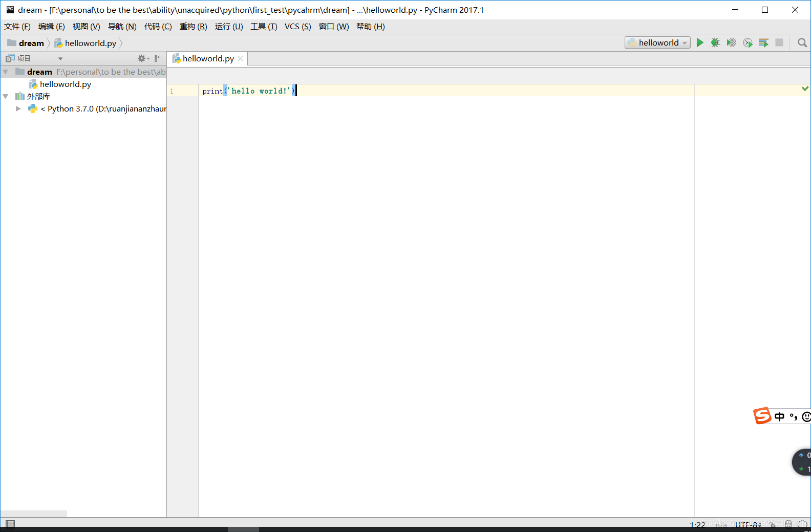Run helloworld with coverage
811x532 pixels.
[x=732, y=43]
